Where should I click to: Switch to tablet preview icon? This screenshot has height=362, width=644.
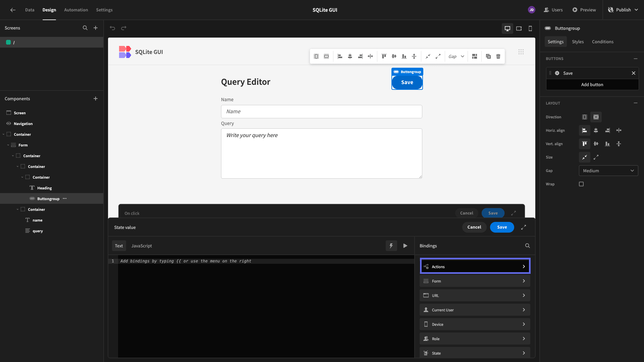pos(519,28)
